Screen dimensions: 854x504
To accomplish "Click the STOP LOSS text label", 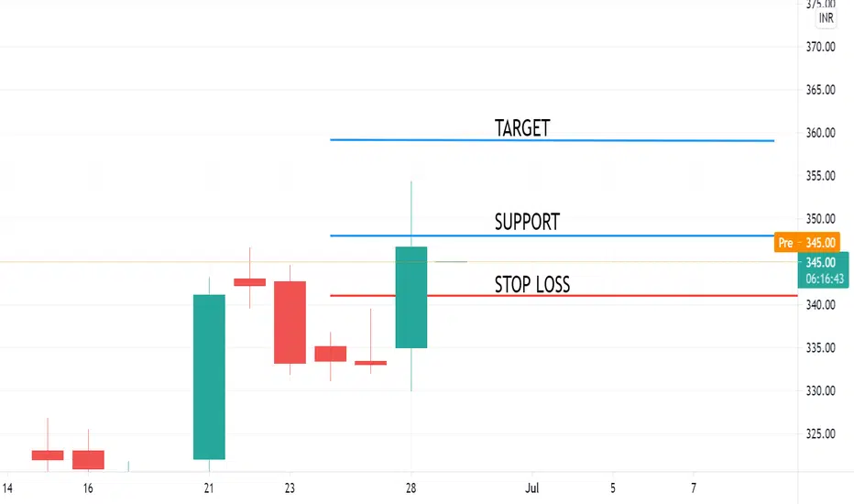I will [532, 284].
